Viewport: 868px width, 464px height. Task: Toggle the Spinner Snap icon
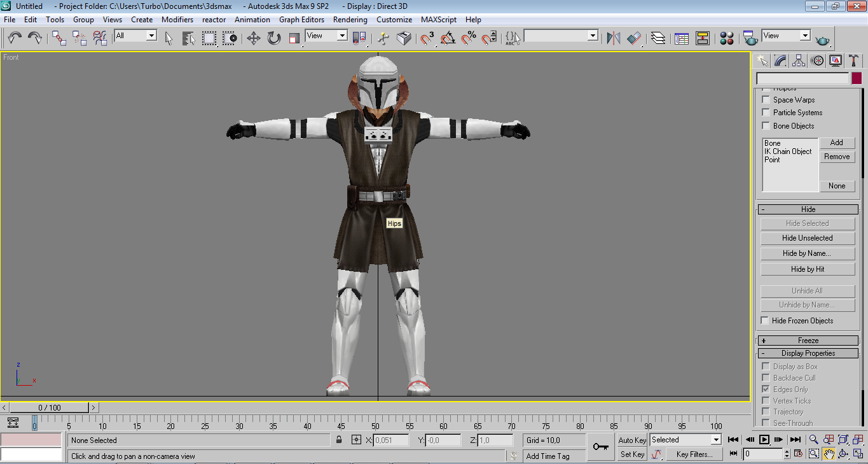[489, 38]
